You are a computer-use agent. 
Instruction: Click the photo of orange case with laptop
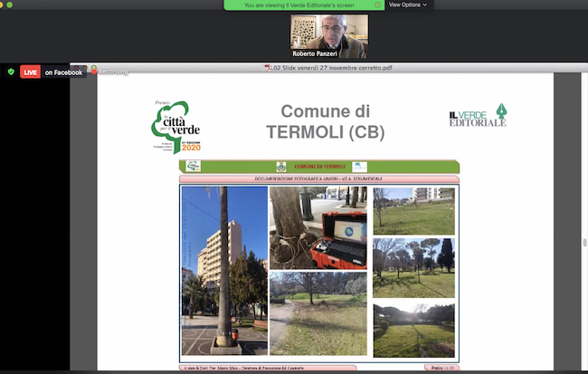pos(318,228)
